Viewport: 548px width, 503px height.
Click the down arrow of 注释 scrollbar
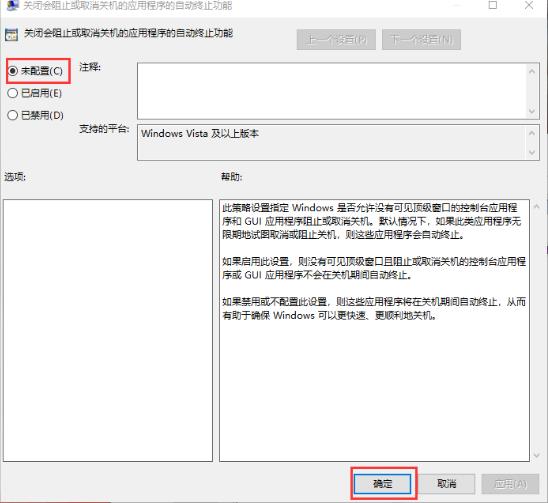[x=532, y=111]
